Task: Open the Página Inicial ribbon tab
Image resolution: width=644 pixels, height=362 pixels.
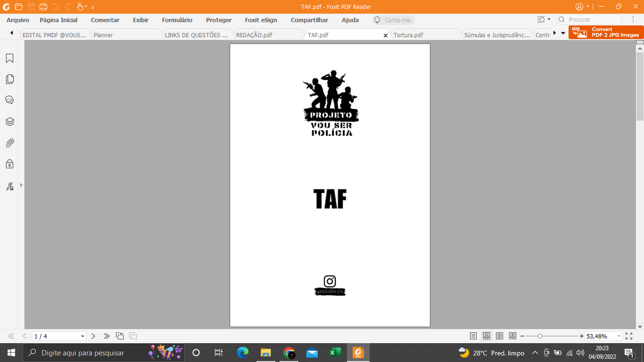Action: [x=58, y=19]
